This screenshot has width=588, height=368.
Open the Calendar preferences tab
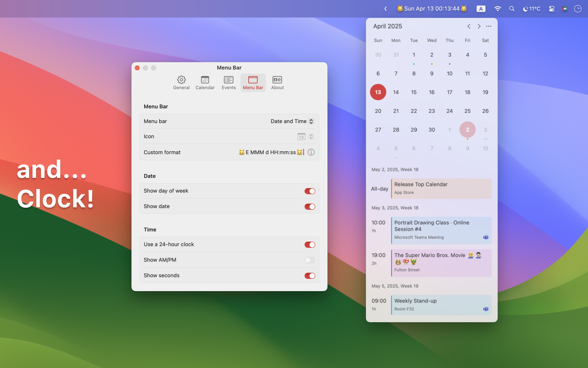(x=205, y=83)
